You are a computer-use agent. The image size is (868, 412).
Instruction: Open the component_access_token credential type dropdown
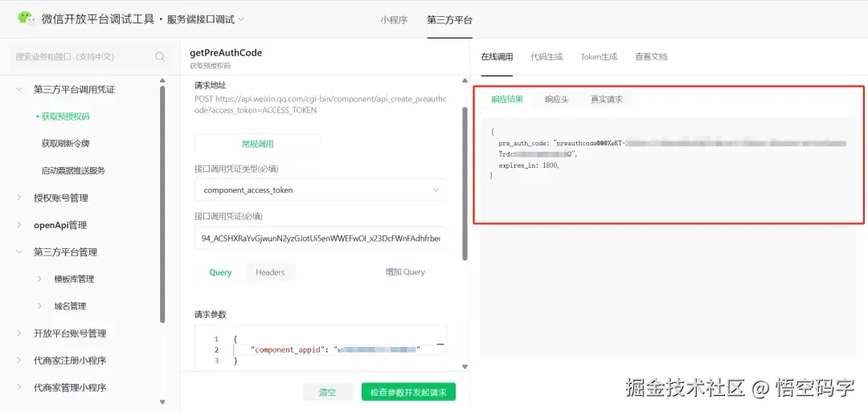321,190
